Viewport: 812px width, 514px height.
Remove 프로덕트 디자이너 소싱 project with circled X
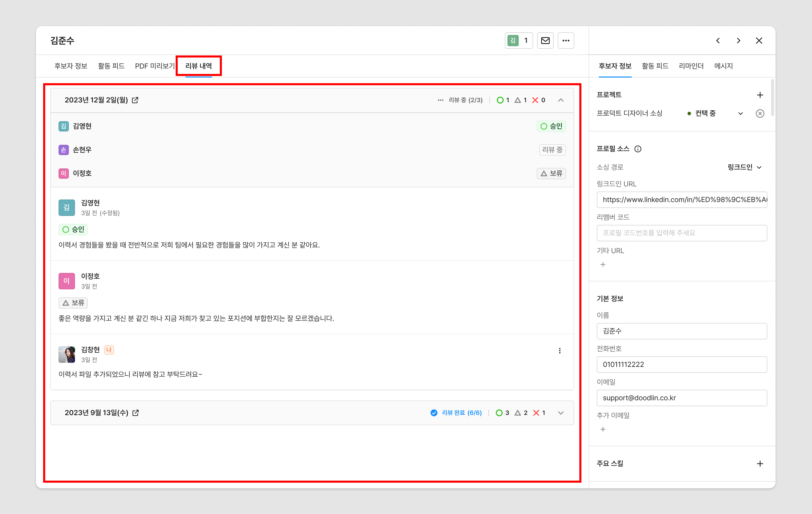760,113
